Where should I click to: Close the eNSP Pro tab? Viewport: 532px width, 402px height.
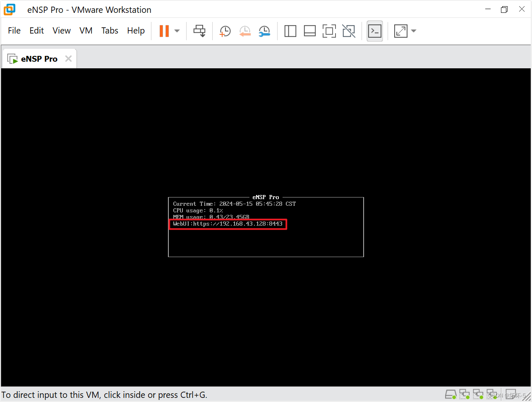pyautogui.click(x=68, y=58)
